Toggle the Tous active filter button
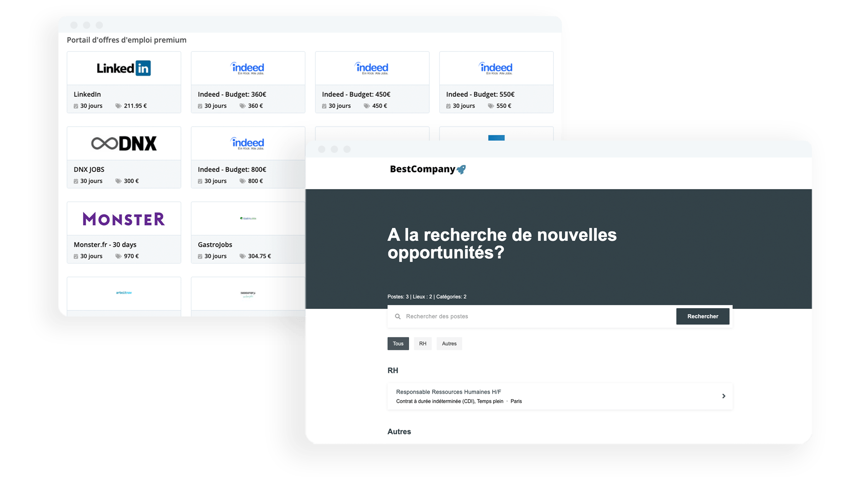Viewport: 868px width, 484px height. 398,343
